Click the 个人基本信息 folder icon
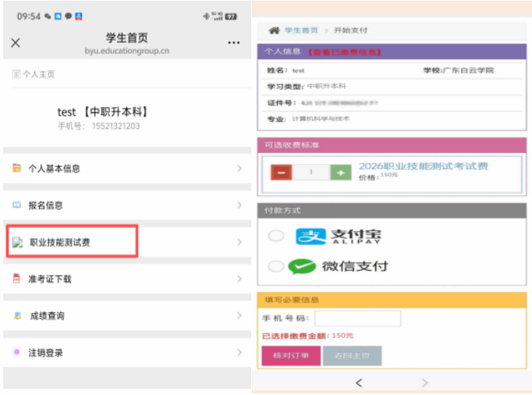This screenshot has height=395, width=532. (x=16, y=168)
